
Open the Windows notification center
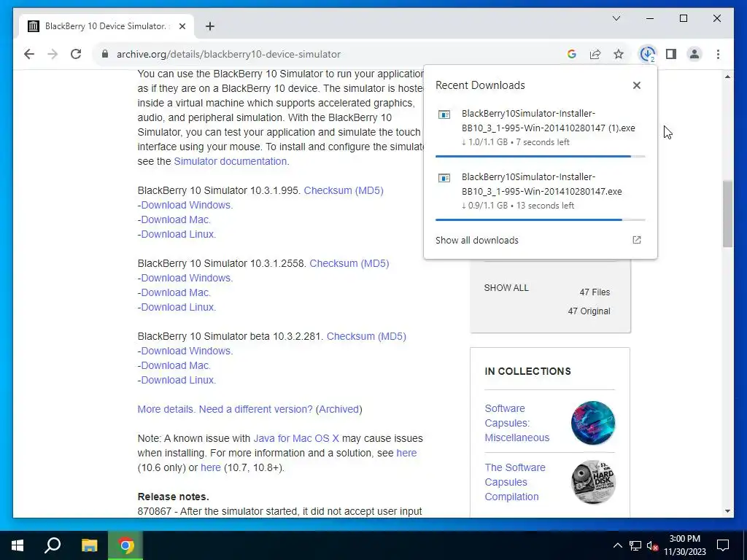(x=723, y=545)
